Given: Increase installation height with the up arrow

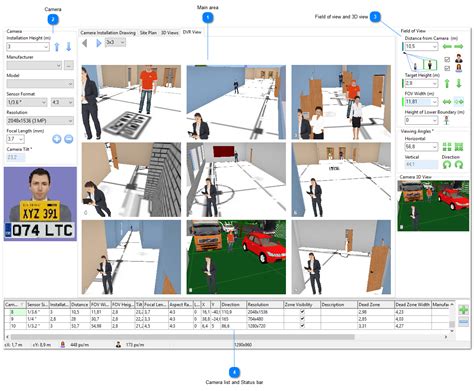Looking at the screenshot, I should [57, 47].
